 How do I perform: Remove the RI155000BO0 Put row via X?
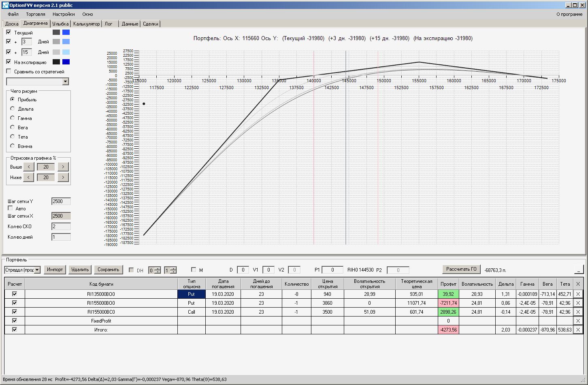[578, 303]
